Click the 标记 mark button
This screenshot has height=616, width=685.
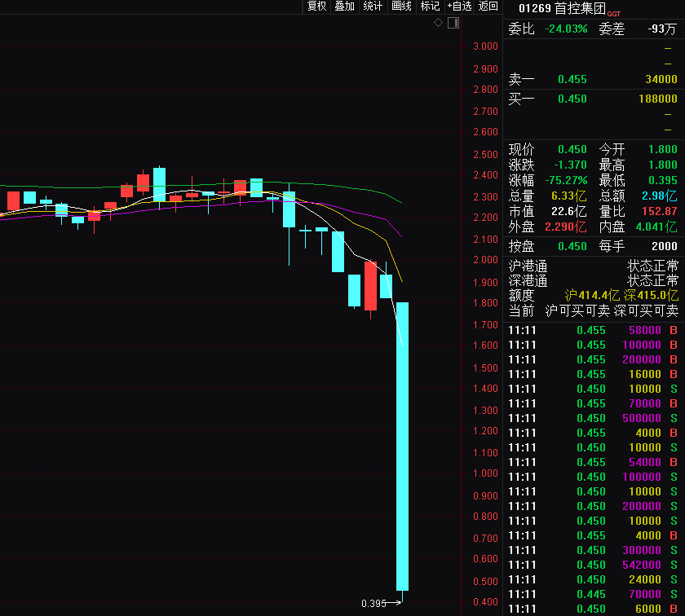430,7
